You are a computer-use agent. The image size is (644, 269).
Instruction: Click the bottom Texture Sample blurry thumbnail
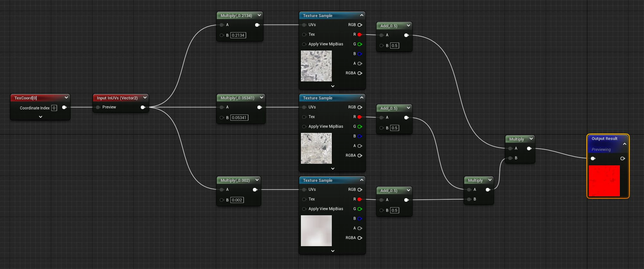[316, 231]
